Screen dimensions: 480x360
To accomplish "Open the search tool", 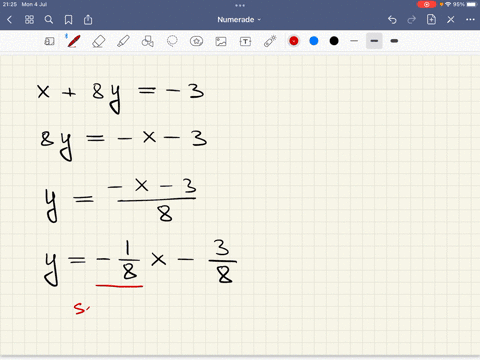I will (49, 20).
